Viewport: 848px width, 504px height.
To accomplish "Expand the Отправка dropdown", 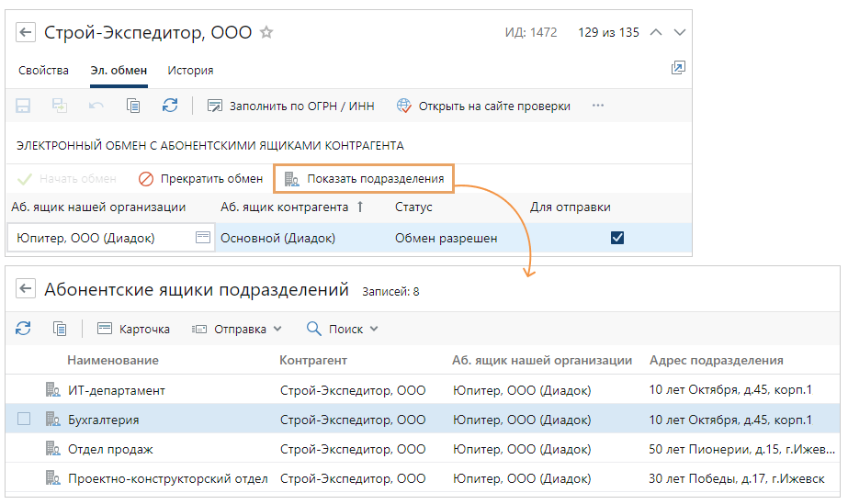I will [237, 329].
